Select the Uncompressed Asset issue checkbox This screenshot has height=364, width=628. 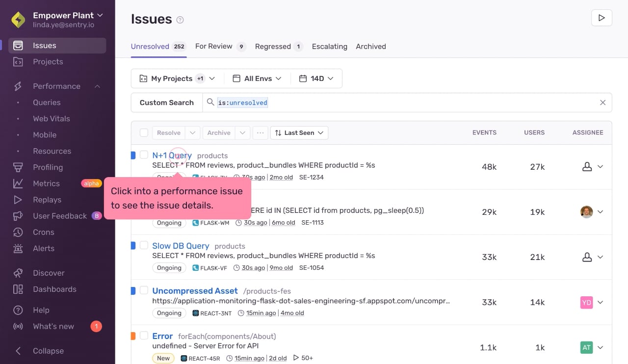(x=144, y=290)
